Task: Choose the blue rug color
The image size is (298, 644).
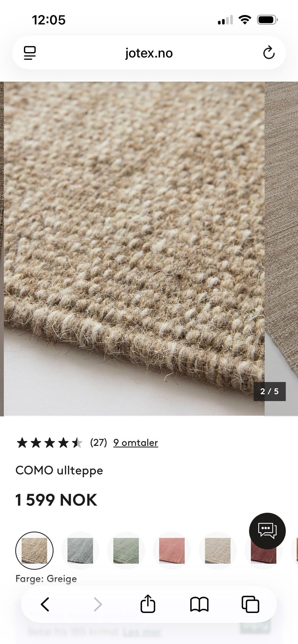Action: pyautogui.click(x=80, y=550)
